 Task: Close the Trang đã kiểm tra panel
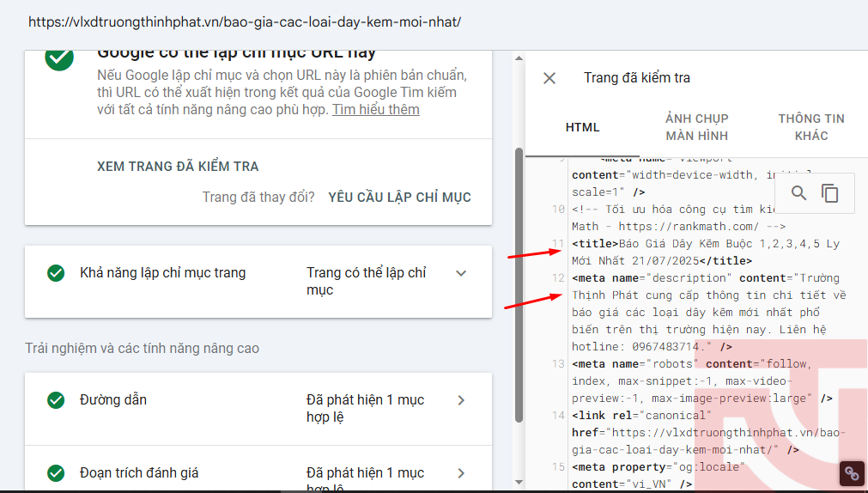(x=549, y=78)
